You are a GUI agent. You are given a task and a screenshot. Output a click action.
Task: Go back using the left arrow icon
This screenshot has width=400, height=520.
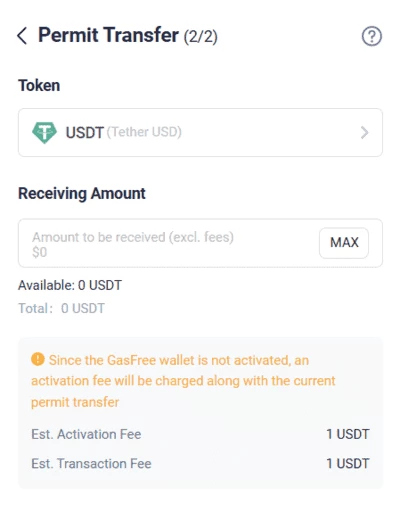(x=22, y=36)
